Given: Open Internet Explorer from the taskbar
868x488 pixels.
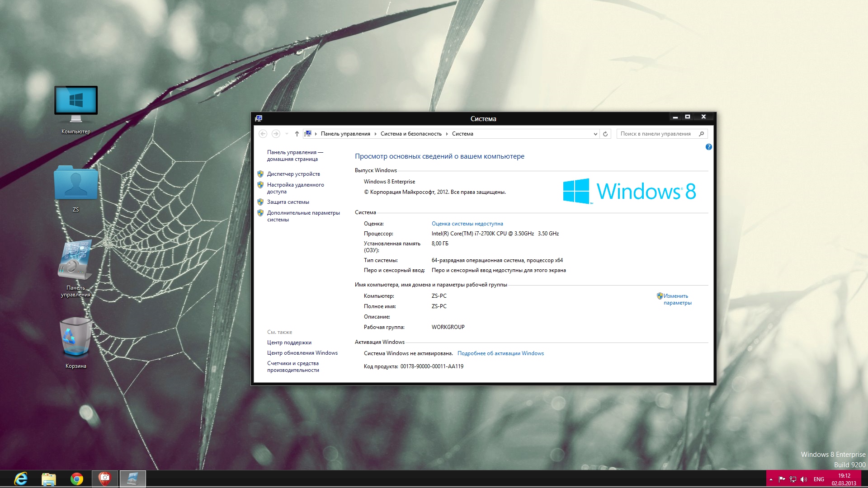Looking at the screenshot, I should tap(21, 479).
